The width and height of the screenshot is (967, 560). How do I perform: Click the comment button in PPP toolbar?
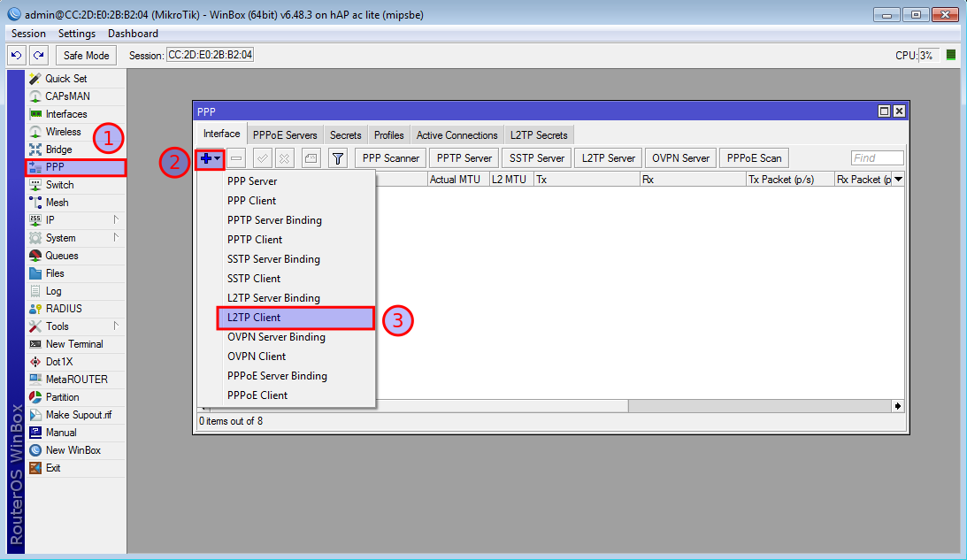311,158
